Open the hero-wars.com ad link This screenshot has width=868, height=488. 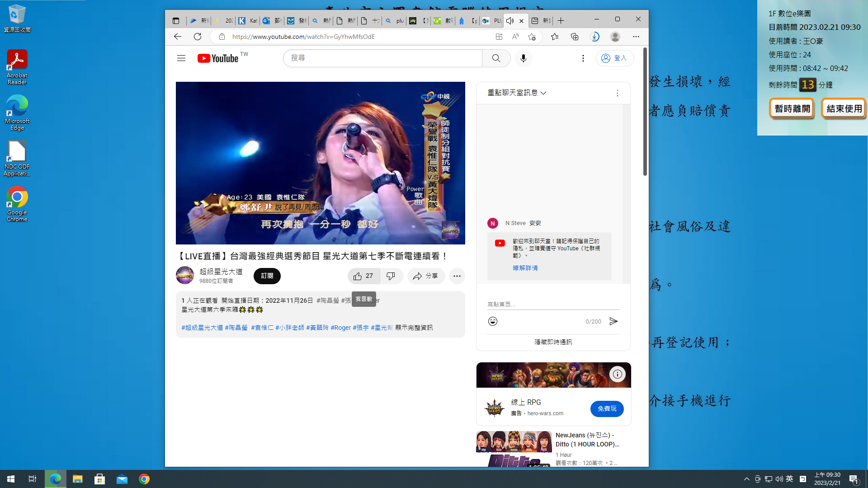coord(545,413)
